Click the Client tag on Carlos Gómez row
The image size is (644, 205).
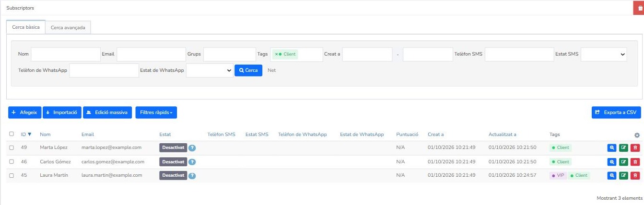[x=561, y=162]
